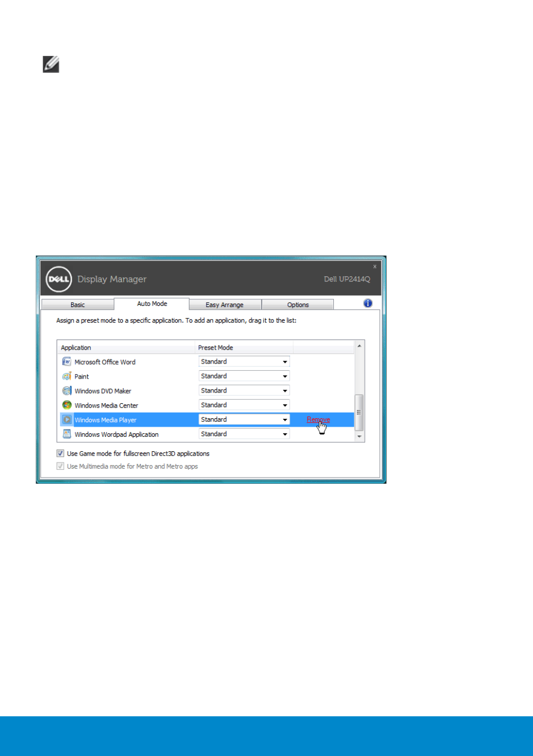533x756 pixels.
Task: Open preset dropdown for Windows Media Center
Action: pyautogui.click(x=244, y=405)
